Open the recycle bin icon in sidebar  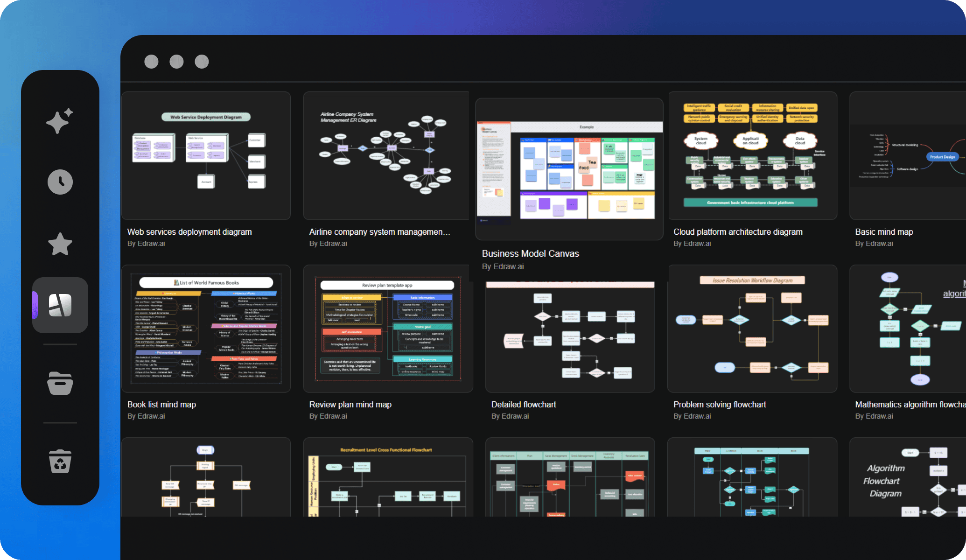point(60,462)
